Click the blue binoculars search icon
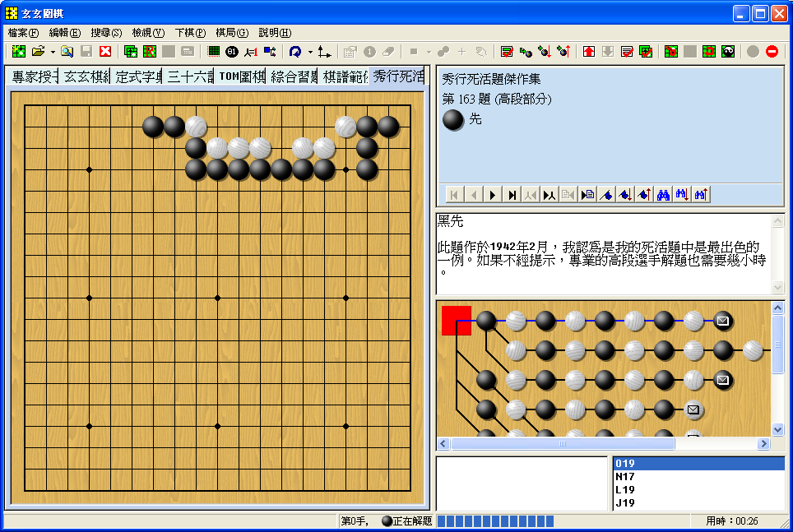The image size is (793, 532). pyautogui.click(x=663, y=195)
